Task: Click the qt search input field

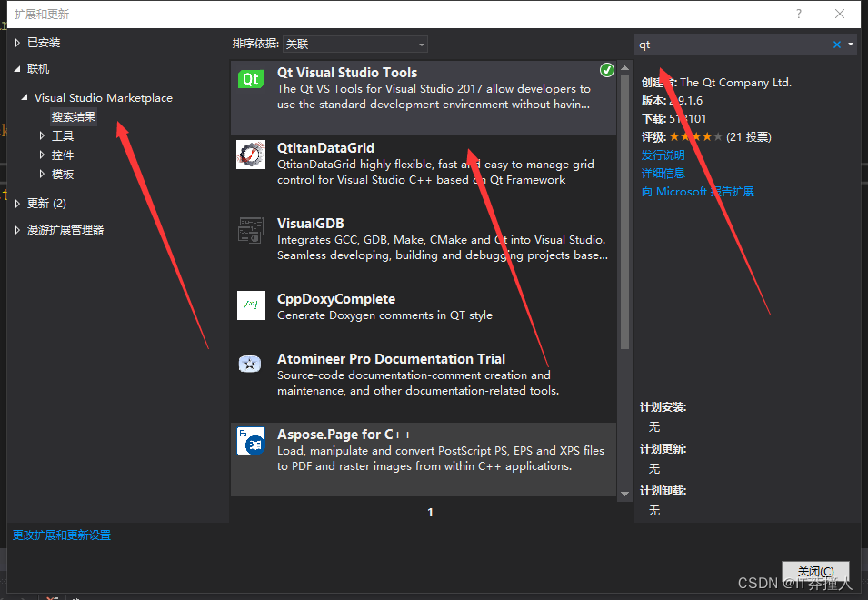Action: tap(732, 45)
